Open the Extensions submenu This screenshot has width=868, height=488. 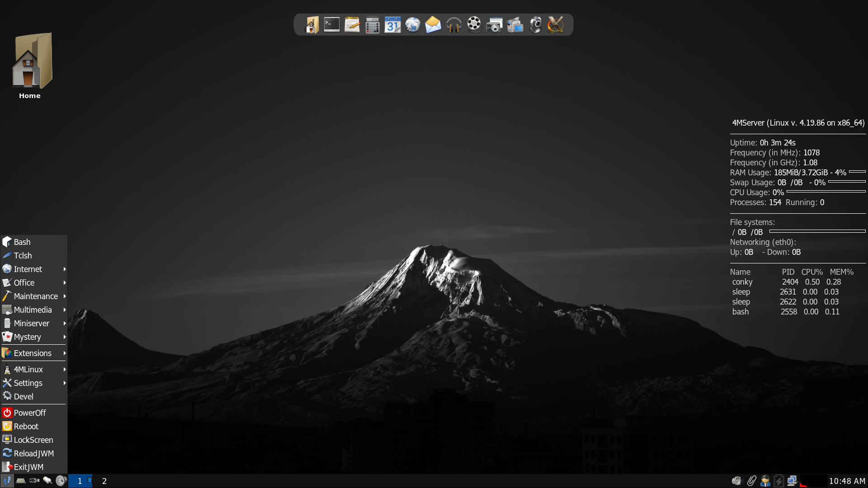coord(34,353)
